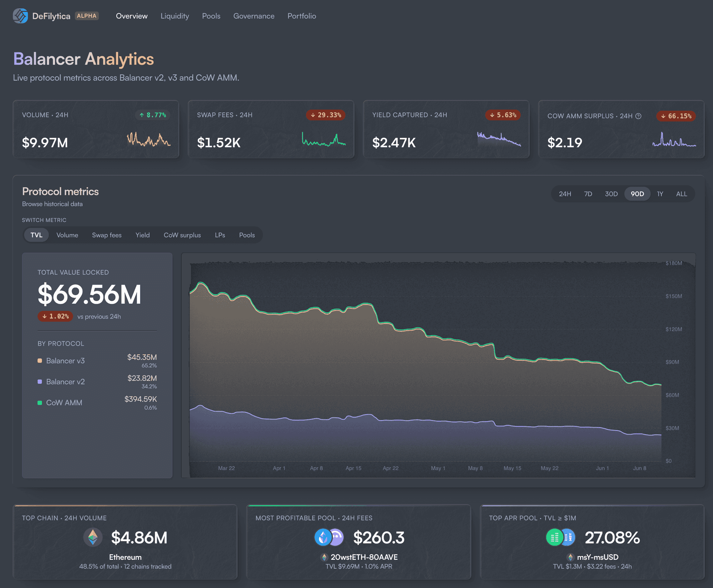Click the 8.77% volume change badge
Viewport: 713px width, 588px height.
[153, 115]
